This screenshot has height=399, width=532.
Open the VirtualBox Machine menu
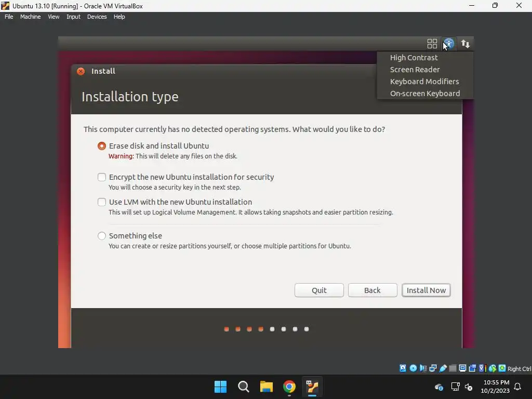(x=30, y=17)
